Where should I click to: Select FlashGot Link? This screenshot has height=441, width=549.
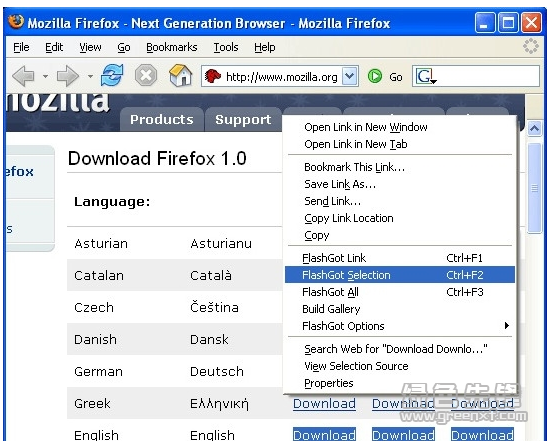(400, 258)
